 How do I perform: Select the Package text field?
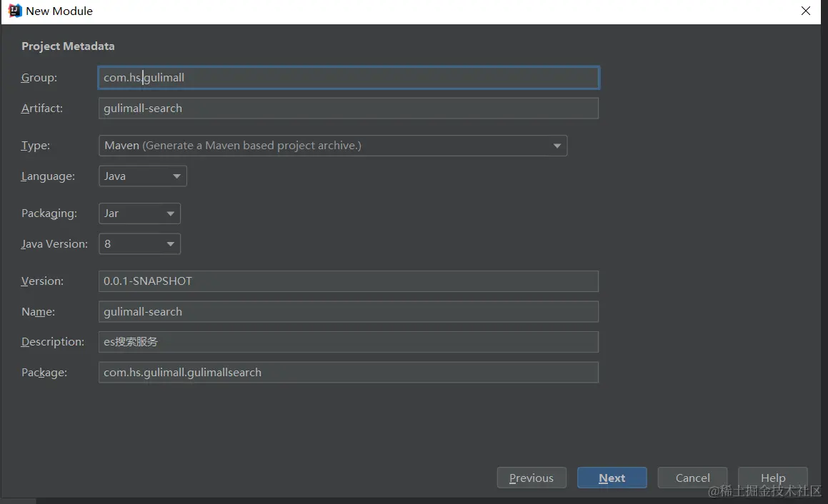348,373
